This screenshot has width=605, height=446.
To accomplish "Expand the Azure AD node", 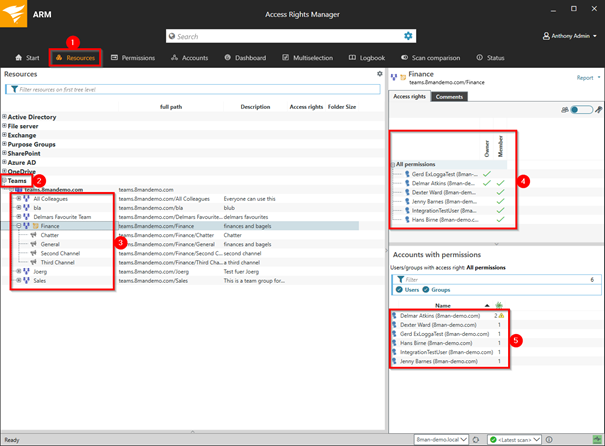I will 5,162.
